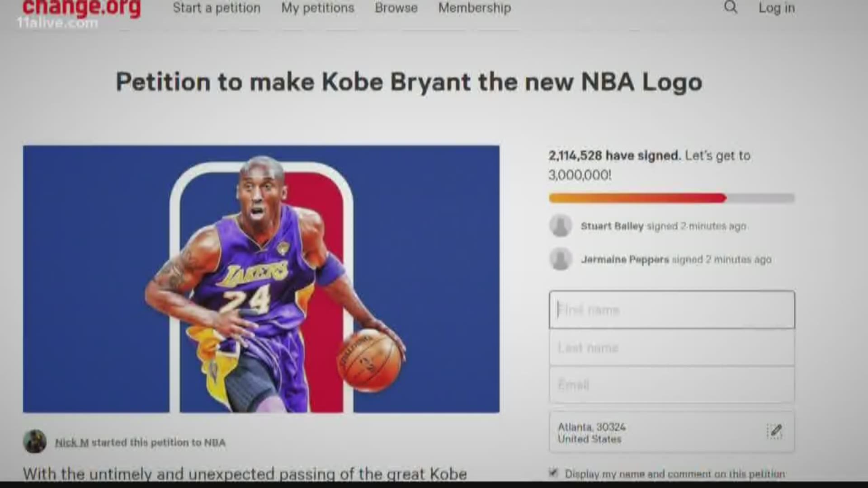The width and height of the screenshot is (868, 488).
Task: Open Start a petition menu item
Action: coord(217,8)
